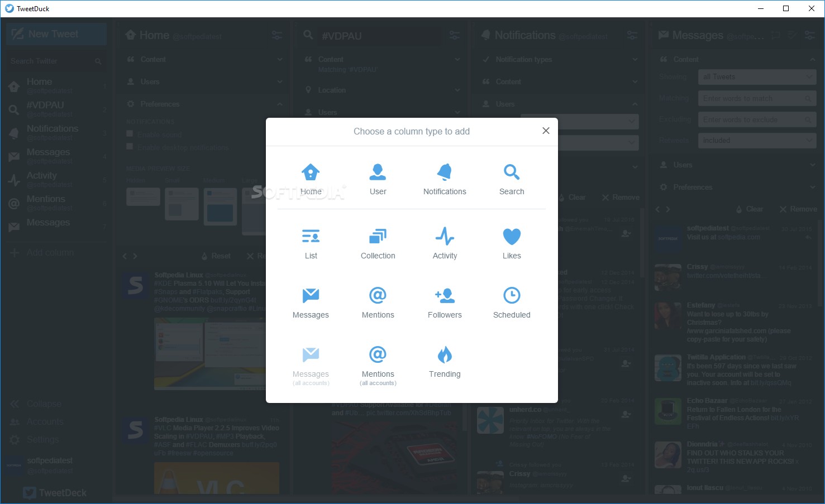This screenshot has height=504, width=825.
Task: Open Accounts from sidebar
Action: coord(37,421)
